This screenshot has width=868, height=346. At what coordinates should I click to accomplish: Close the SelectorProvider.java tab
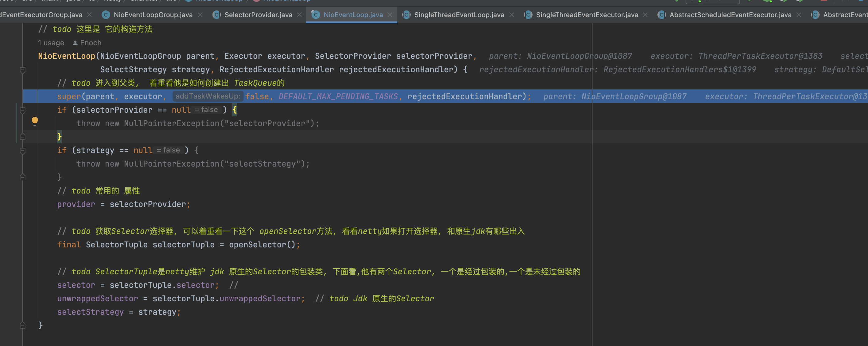(x=299, y=15)
